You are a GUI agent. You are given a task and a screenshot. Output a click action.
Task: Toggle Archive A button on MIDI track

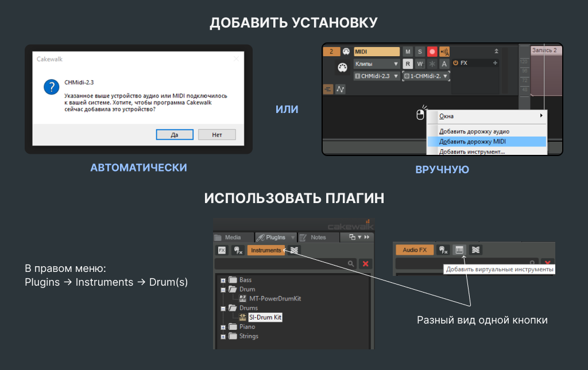444,64
